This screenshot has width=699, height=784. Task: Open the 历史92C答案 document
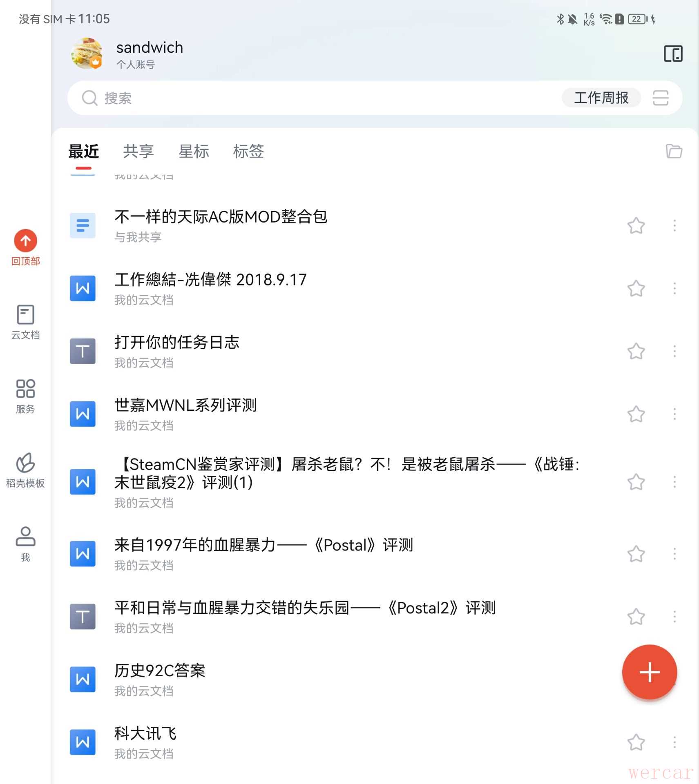click(x=160, y=671)
